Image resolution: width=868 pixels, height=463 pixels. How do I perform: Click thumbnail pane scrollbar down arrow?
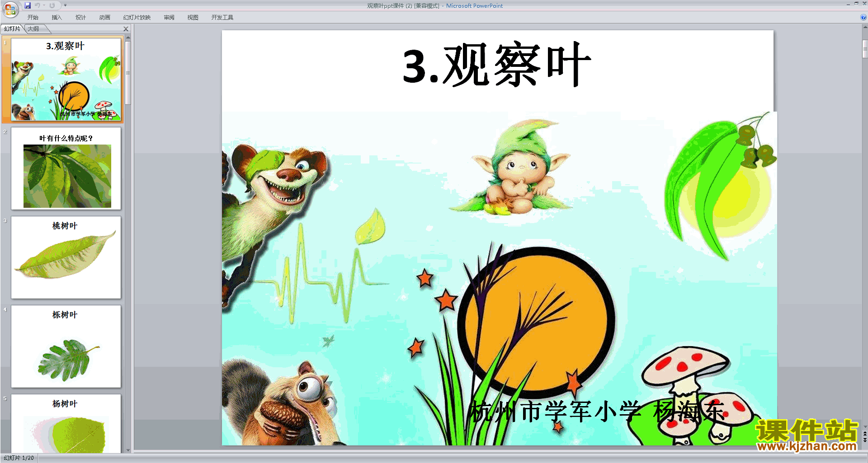coord(128,450)
